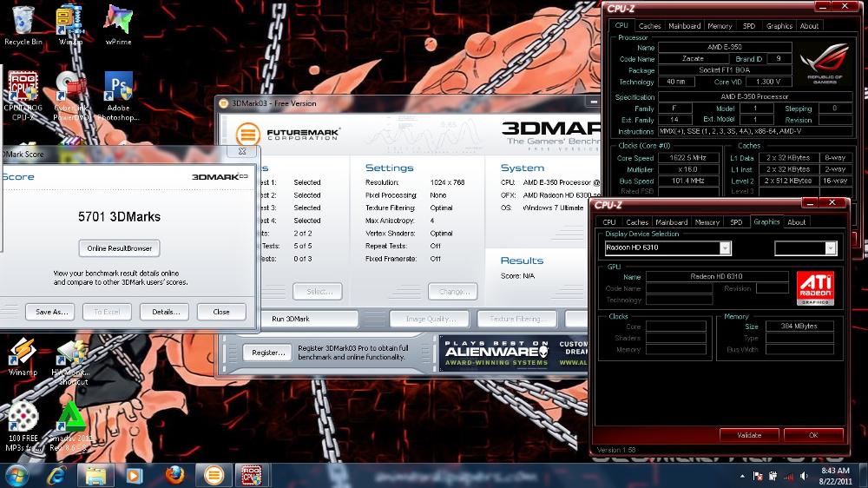
Task: Open Windows Media Player taskbar icon
Action: (134, 476)
